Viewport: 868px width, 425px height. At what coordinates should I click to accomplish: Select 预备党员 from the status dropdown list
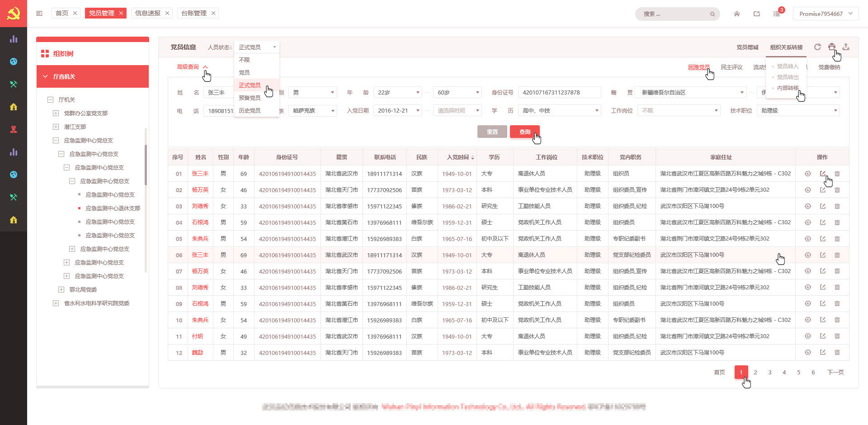tap(250, 98)
